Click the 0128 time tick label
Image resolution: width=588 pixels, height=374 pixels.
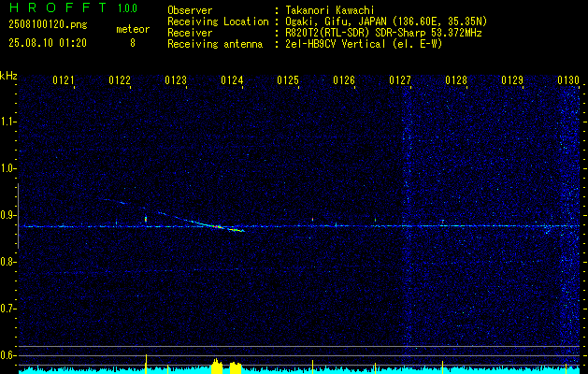[456, 80]
